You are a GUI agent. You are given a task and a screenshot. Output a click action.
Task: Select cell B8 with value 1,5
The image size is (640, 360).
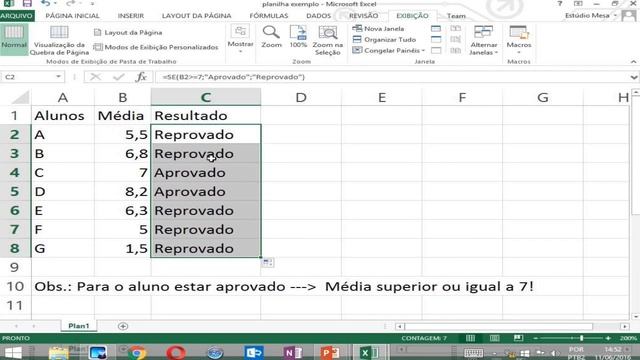tap(122, 249)
